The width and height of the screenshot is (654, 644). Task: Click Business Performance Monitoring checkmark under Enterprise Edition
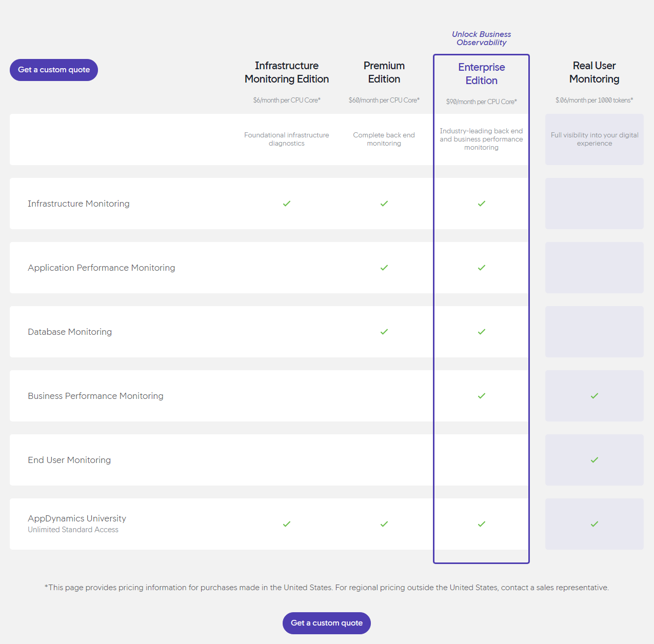[482, 396]
